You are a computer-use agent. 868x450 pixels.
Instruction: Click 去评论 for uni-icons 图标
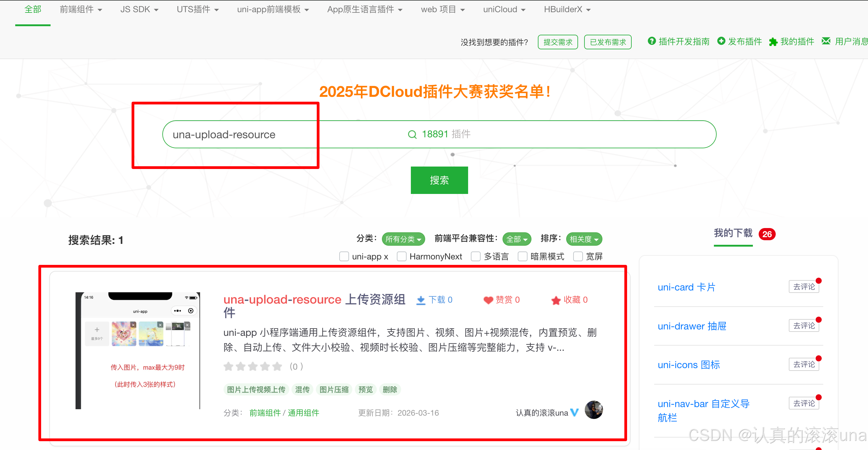point(804,364)
